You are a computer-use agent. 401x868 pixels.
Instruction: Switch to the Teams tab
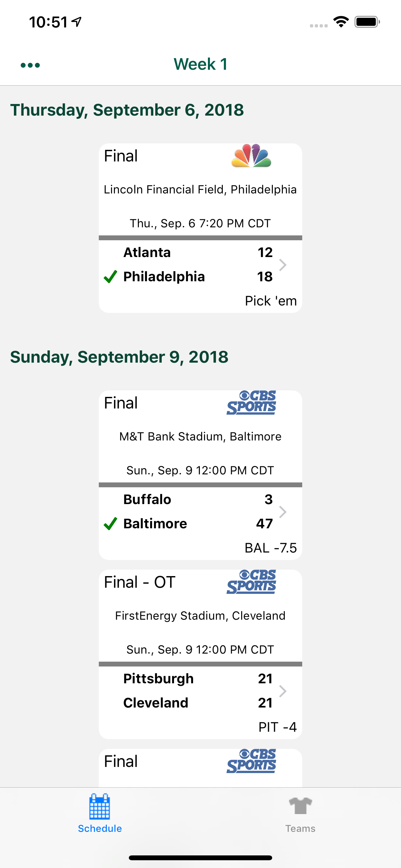point(300,819)
